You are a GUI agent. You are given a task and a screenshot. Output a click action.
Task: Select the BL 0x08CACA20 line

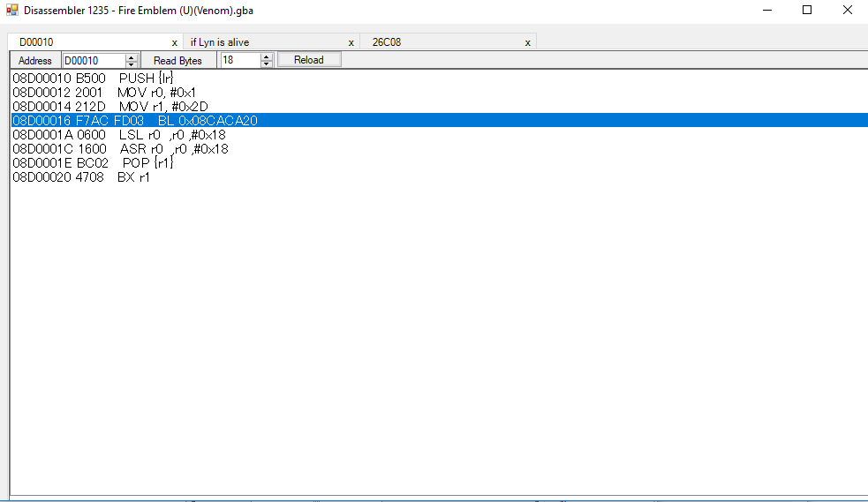[440, 121]
